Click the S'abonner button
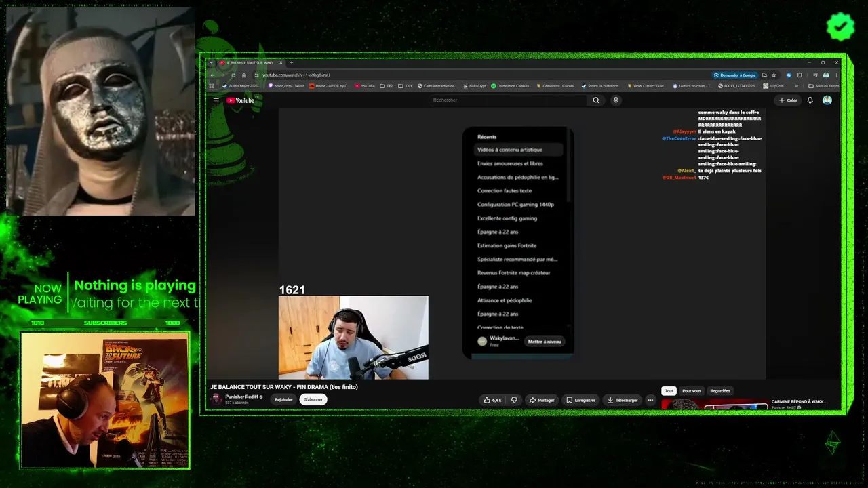Screen dimensions: 868x488 (x=313, y=400)
